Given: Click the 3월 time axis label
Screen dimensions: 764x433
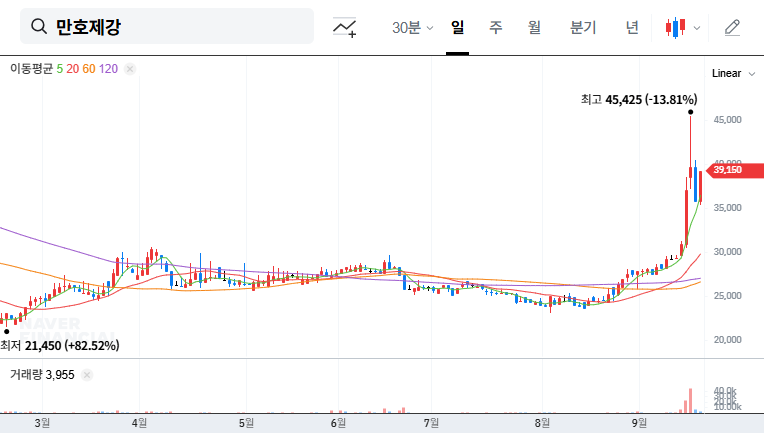Looking at the screenshot, I should [42, 423].
